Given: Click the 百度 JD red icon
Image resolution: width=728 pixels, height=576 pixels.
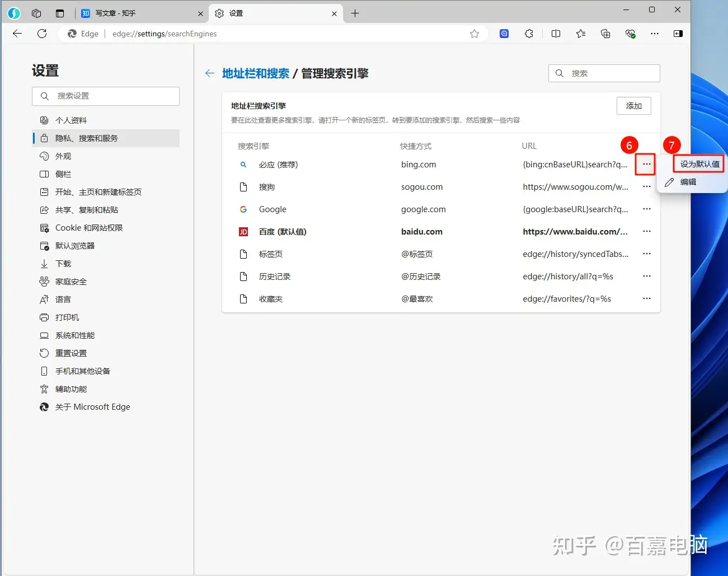Looking at the screenshot, I should (243, 232).
